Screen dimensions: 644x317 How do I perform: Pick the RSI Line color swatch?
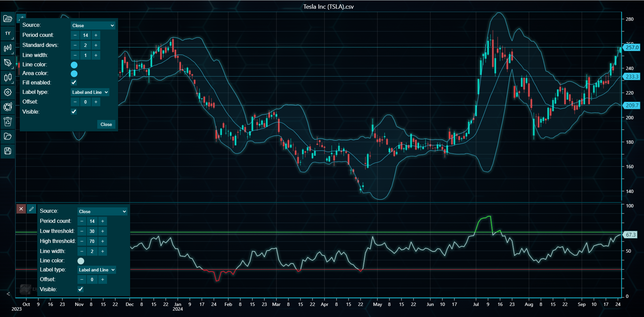tap(81, 261)
